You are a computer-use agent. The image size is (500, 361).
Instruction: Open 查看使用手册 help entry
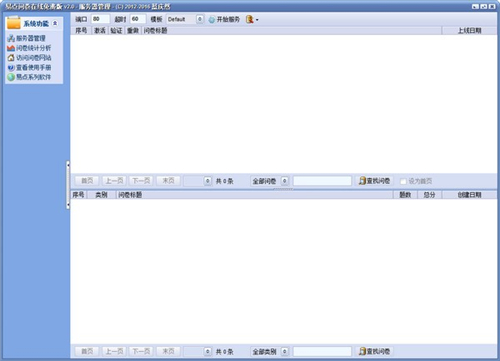click(x=29, y=67)
